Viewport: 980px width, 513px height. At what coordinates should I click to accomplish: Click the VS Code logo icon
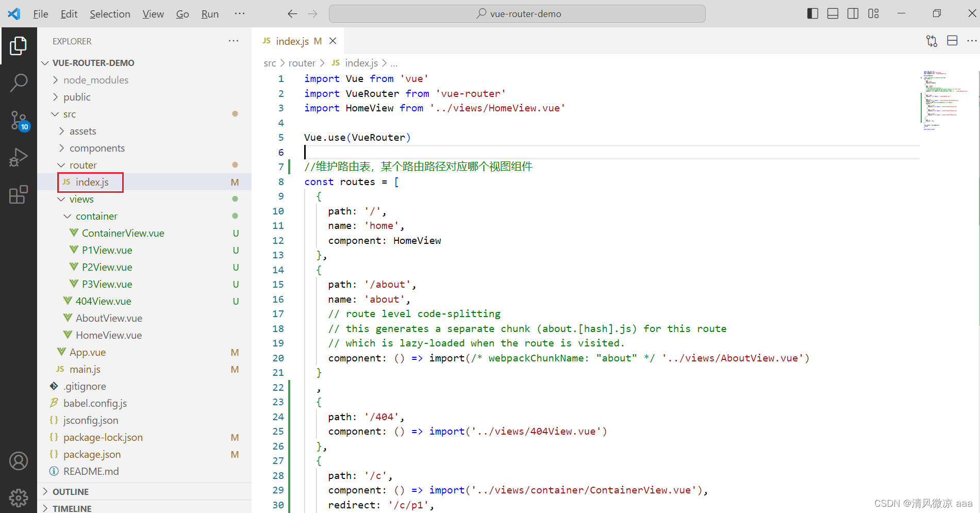pyautogui.click(x=14, y=14)
